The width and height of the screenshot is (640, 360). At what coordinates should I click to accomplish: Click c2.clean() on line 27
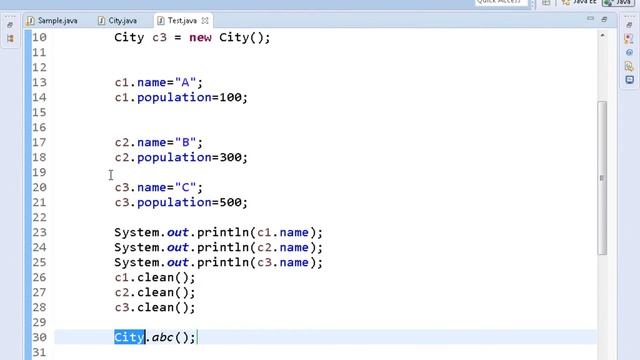coord(155,292)
